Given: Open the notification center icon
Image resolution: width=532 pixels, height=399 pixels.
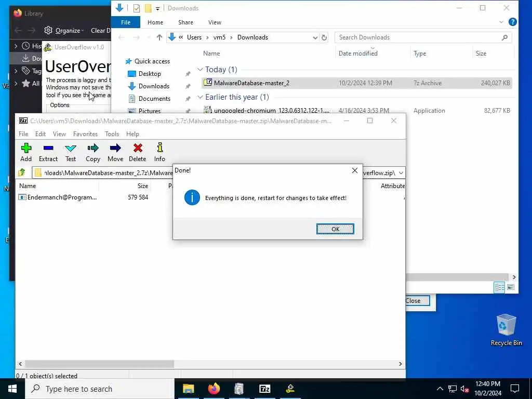Looking at the screenshot, I should click(x=515, y=389).
